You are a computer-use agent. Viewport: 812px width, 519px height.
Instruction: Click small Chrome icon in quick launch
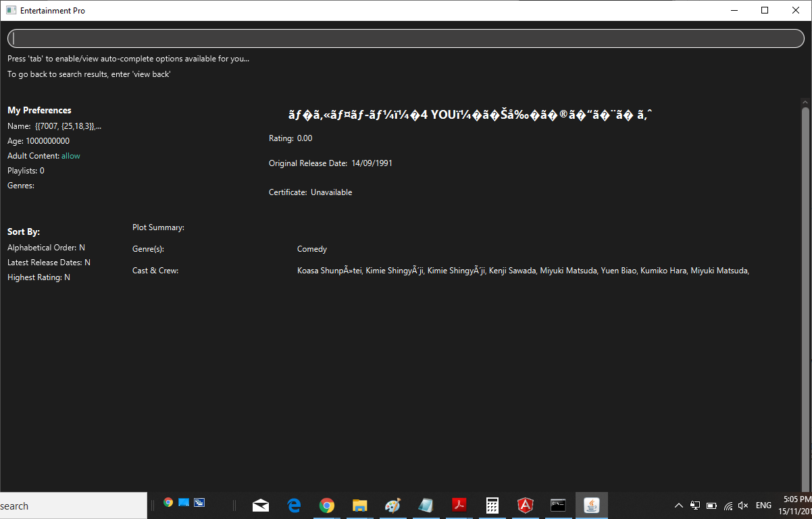click(168, 502)
